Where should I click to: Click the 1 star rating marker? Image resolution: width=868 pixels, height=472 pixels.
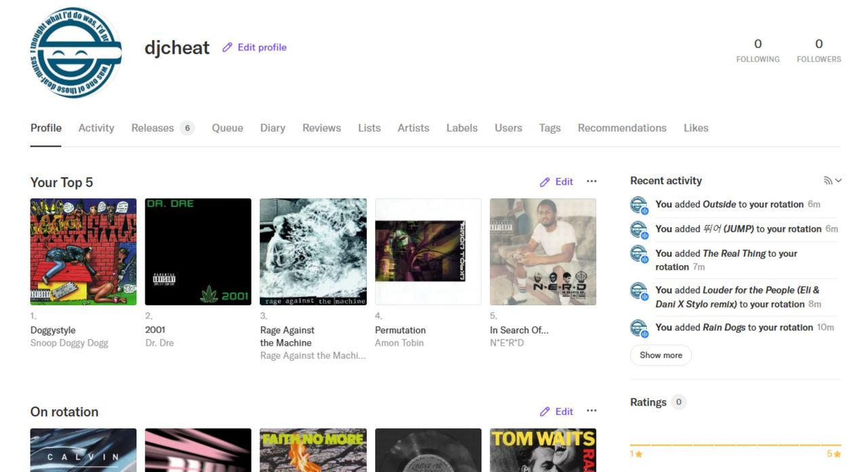[636, 454]
